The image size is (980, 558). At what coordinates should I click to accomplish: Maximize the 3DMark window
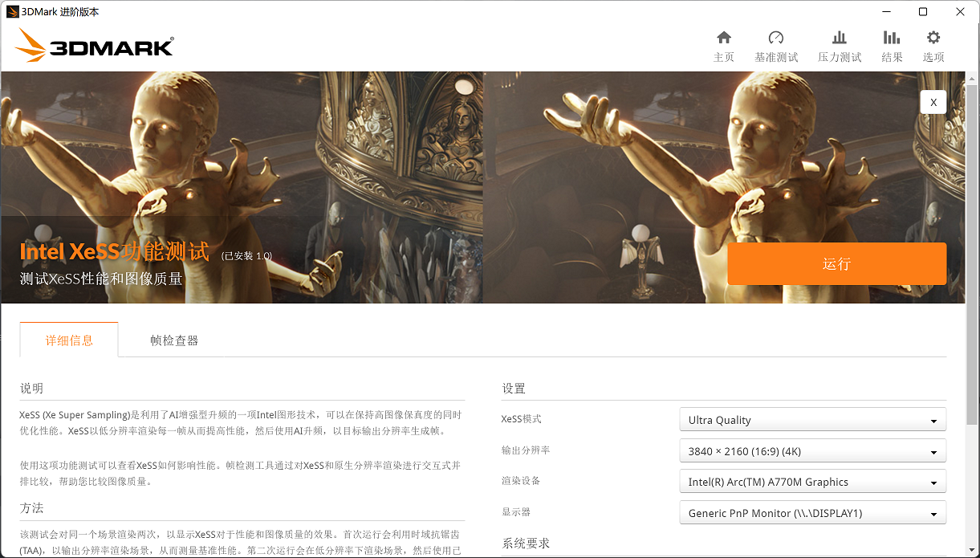coord(923,12)
